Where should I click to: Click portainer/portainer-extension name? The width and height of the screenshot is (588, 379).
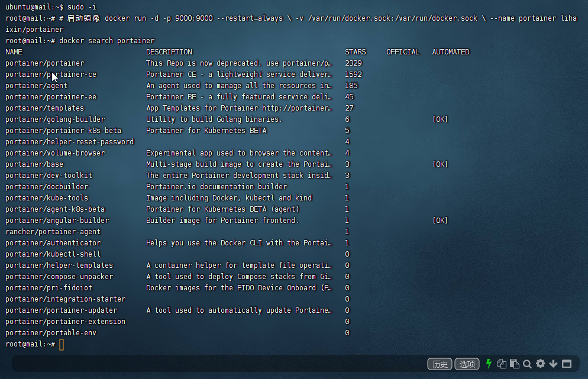[66, 322]
